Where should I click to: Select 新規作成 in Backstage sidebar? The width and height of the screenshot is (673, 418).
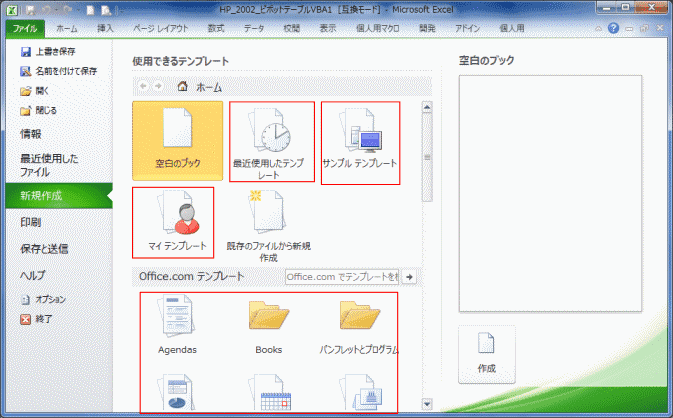coord(59,196)
